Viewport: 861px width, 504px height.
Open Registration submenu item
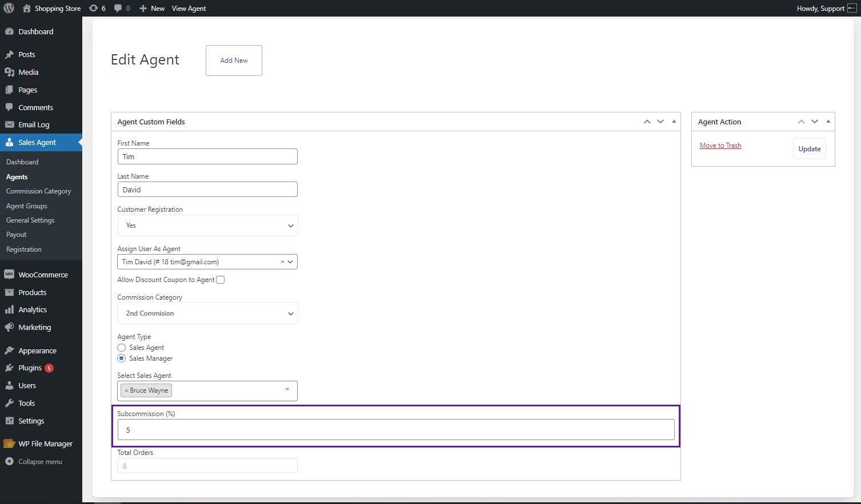tap(24, 249)
